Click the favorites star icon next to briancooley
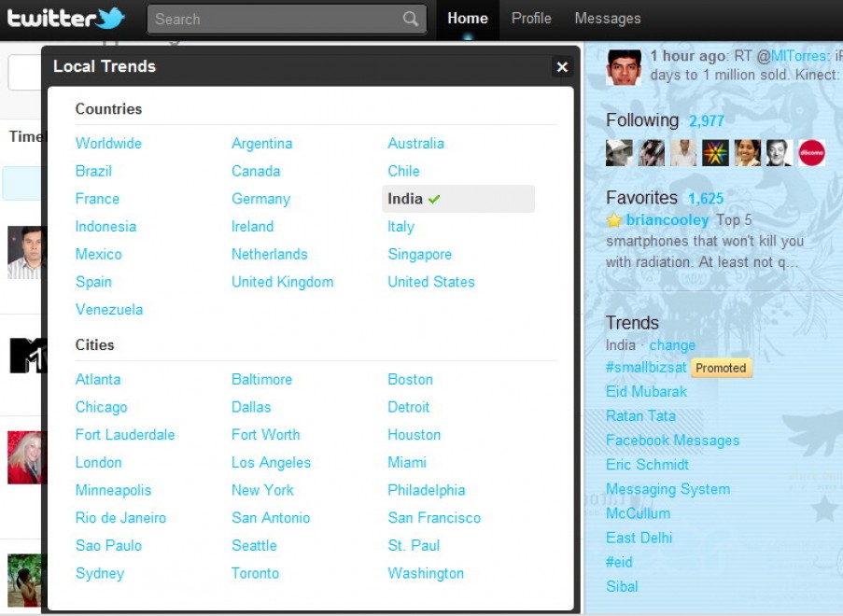The width and height of the screenshot is (843, 616). [613, 220]
